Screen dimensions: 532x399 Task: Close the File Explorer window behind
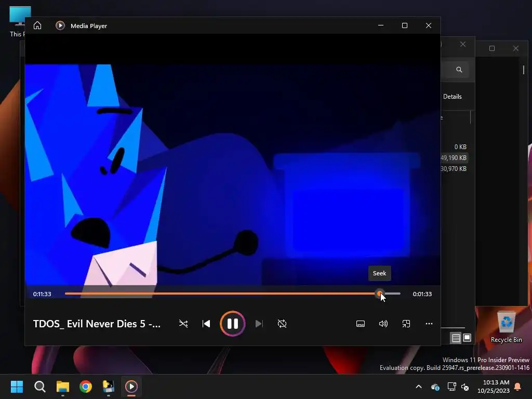pos(463,45)
